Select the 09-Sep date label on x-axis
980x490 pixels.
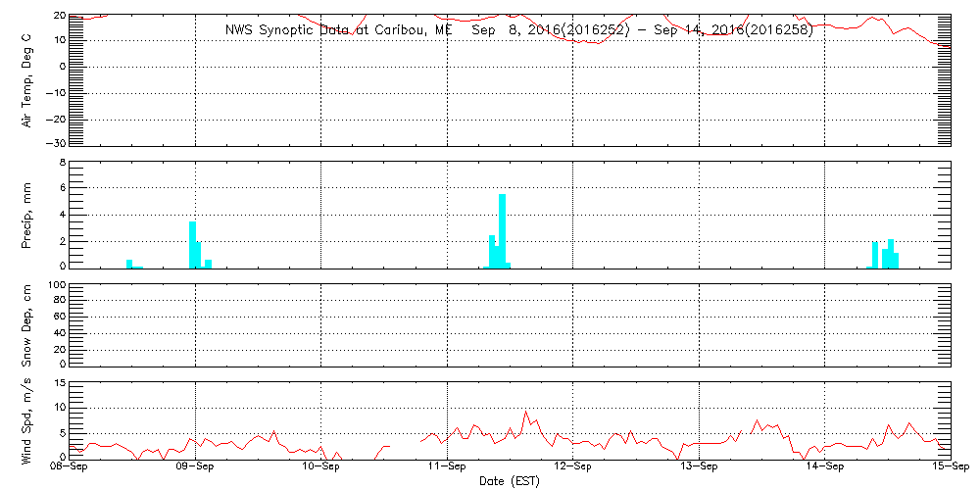[195, 468]
